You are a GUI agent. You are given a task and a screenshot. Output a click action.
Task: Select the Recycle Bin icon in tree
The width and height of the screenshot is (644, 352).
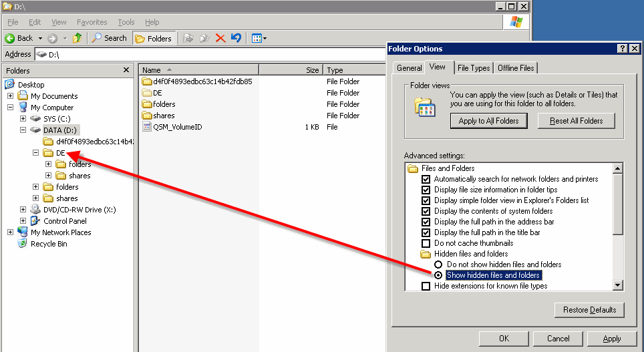pos(23,244)
